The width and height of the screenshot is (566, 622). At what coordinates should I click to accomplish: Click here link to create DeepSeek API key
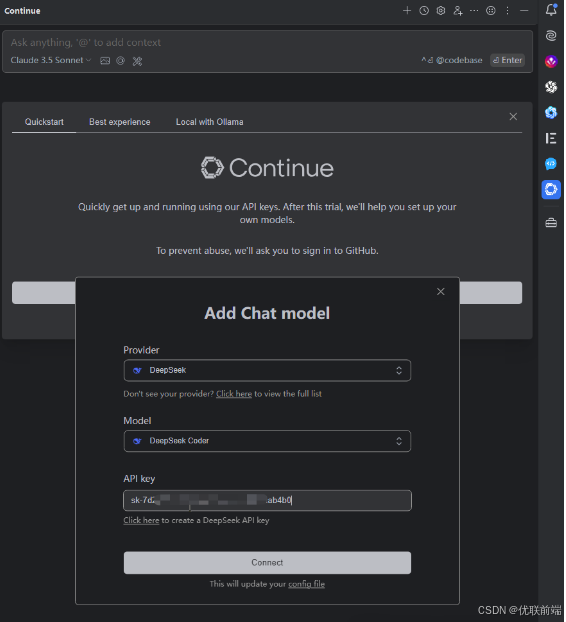pyautogui.click(x=141, y=520)
